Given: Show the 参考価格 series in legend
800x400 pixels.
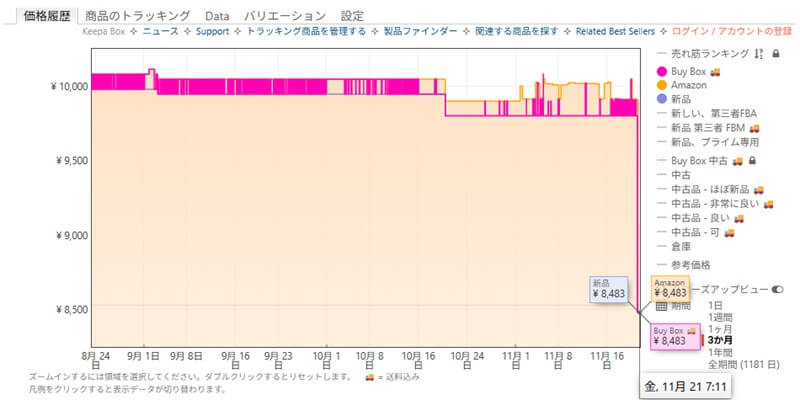Looking at the screenshot, I should click(x=690, y=265).
